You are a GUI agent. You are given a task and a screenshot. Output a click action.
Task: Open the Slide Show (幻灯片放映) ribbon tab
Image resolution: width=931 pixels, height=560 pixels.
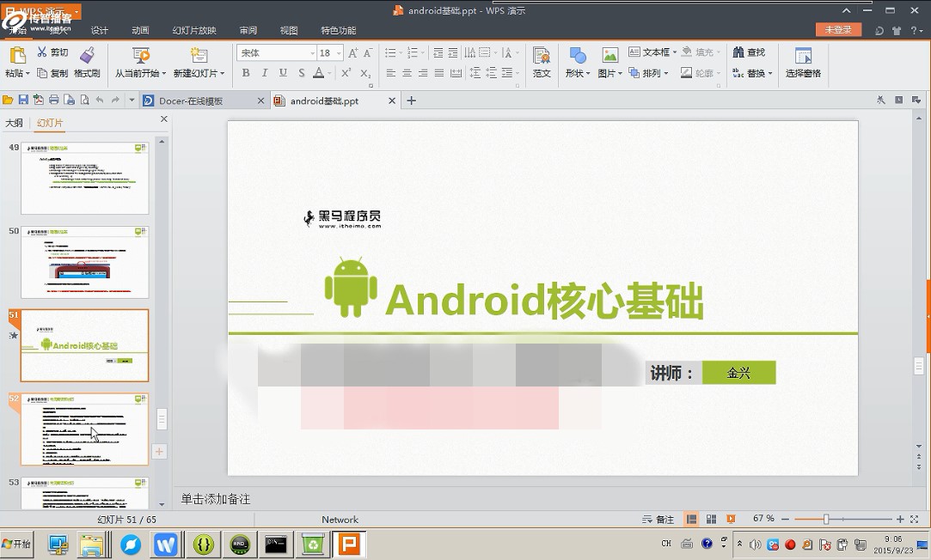194,30
